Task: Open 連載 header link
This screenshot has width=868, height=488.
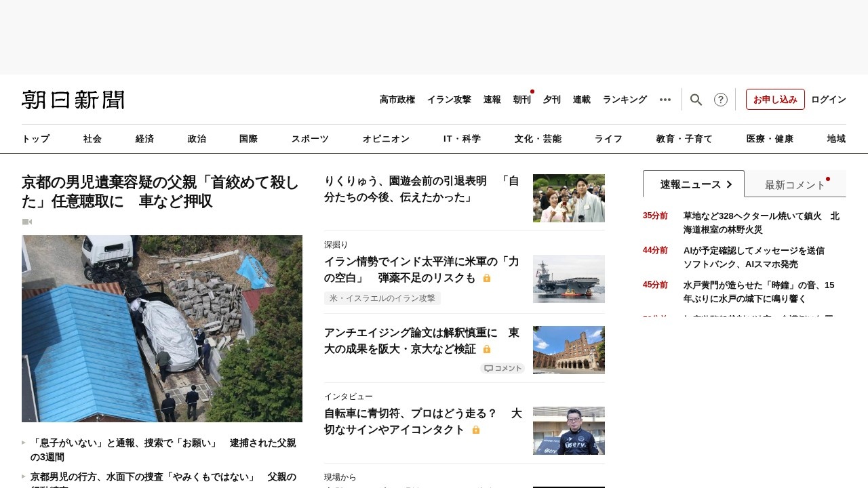Action: [582, 100]
